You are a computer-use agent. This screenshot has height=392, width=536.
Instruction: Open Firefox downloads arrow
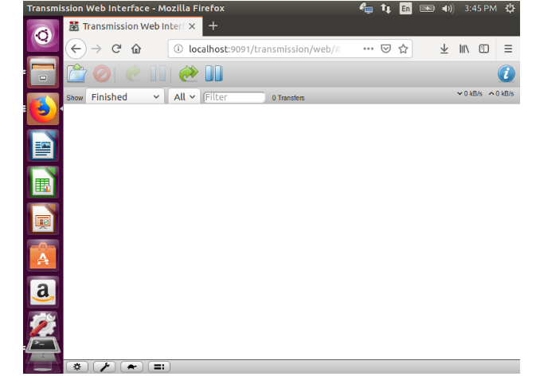444,49
